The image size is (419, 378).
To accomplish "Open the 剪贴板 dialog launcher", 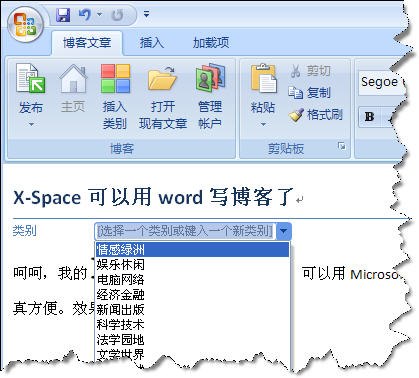I will coord(342,146).
